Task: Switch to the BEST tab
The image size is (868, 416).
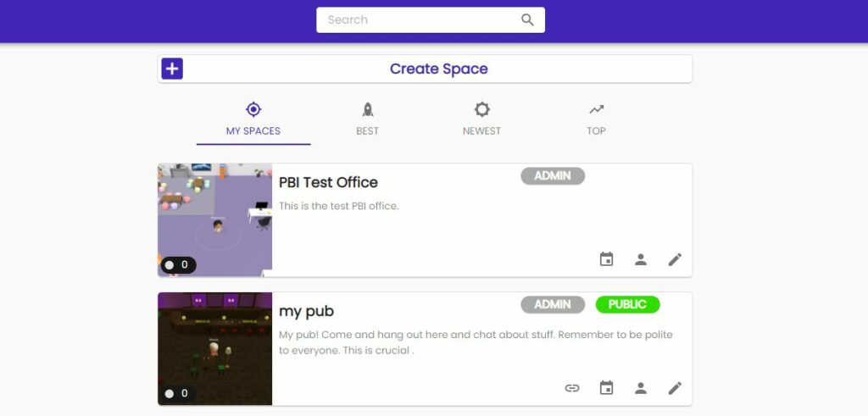Action: click(x=368, y=120)
